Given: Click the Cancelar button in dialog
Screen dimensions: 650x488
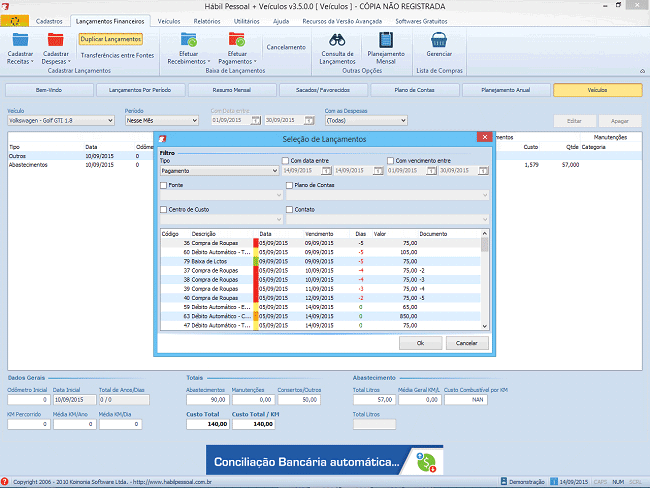Looking at the screenshot, I should click(467, 343).
